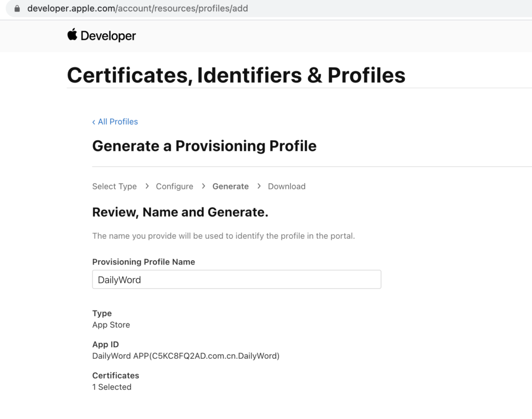This screenshot has height=419, width=532.
Task: Click the App Store type value
Action: click(111, 325)
